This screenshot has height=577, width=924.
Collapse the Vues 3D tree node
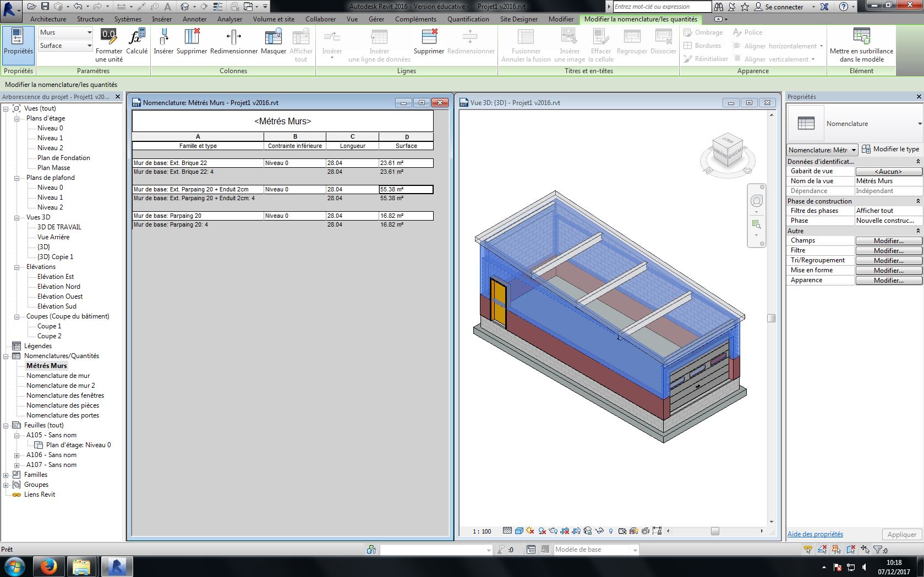click(17, 217)
